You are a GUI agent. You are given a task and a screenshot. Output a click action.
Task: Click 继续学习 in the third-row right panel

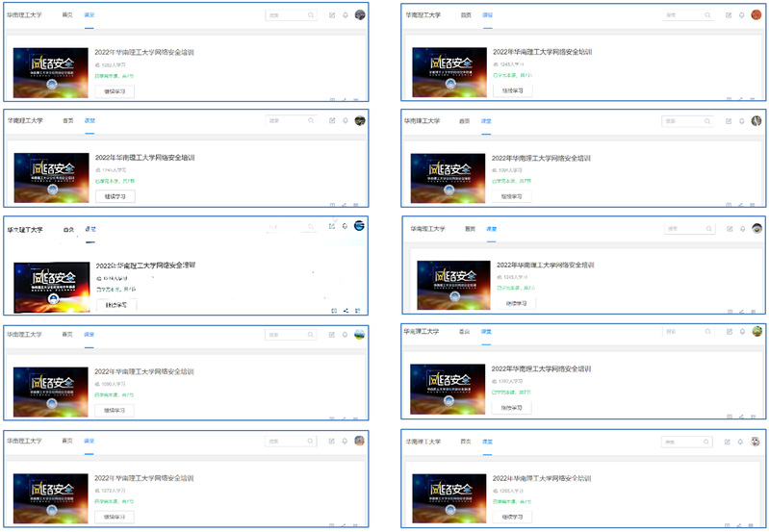517,303
